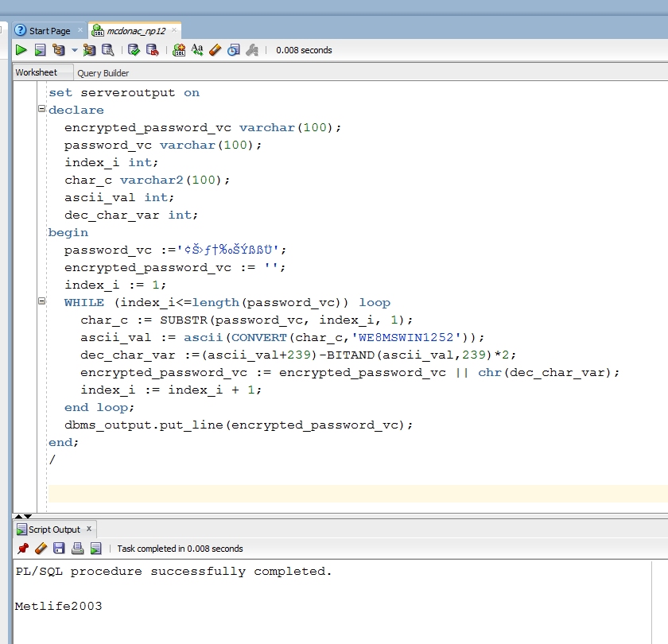Collapse the WHILE loop fold marker
The image size is (668, 644).
(x=41, y=301)
